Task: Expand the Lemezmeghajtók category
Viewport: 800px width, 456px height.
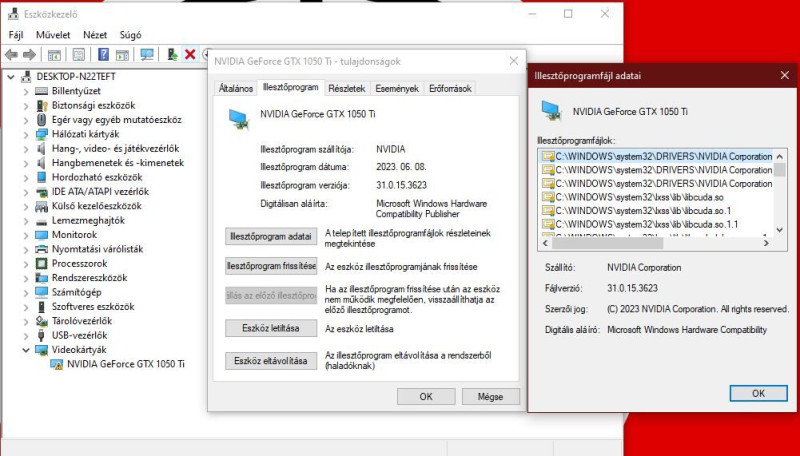Action: point(26,221)
